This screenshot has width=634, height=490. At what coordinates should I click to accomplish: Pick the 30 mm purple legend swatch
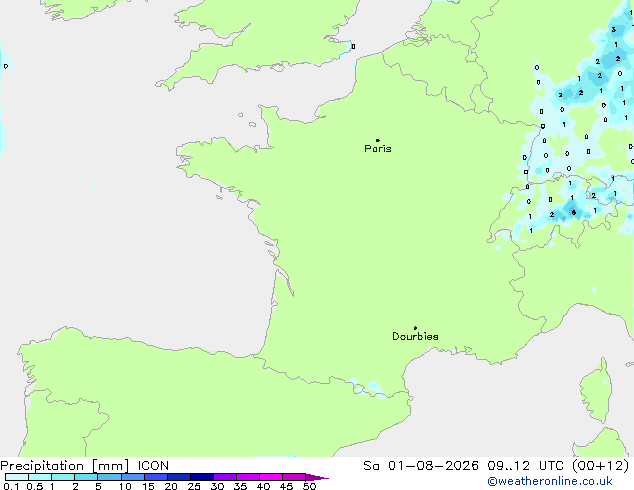coord(224,477)
